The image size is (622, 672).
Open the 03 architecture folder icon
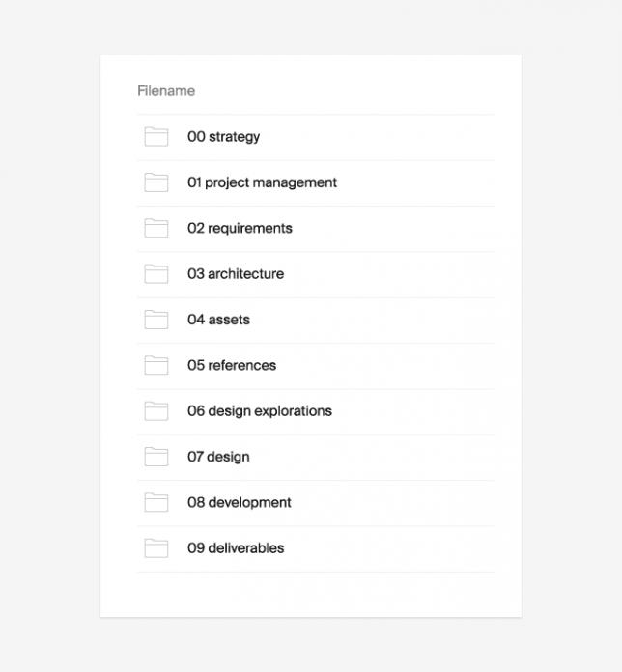coord(156,274)
